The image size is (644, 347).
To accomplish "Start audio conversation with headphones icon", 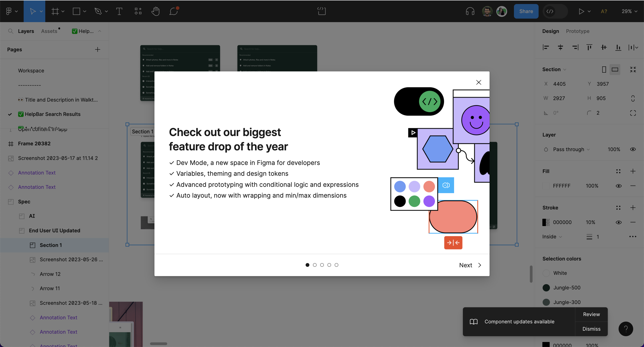I will coord(470,11).
